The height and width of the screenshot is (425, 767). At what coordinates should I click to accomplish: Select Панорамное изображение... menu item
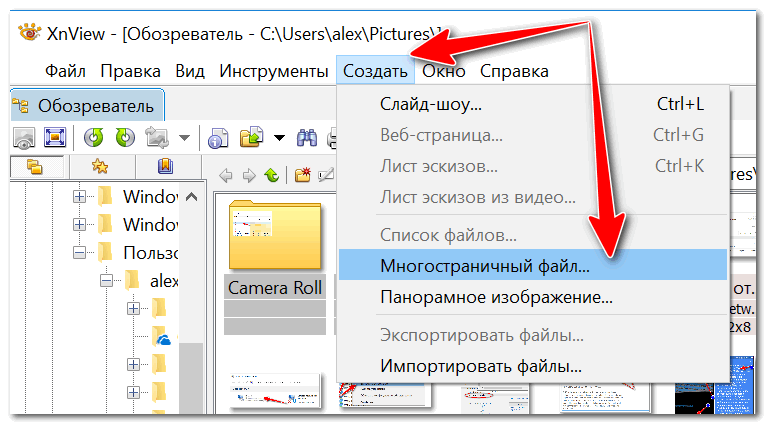click(x=533, y=297)
